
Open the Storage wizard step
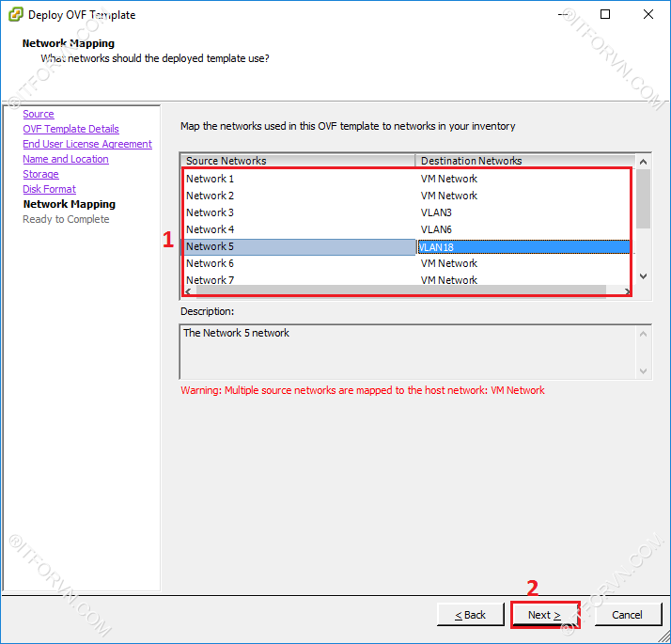tap(40, 174)
